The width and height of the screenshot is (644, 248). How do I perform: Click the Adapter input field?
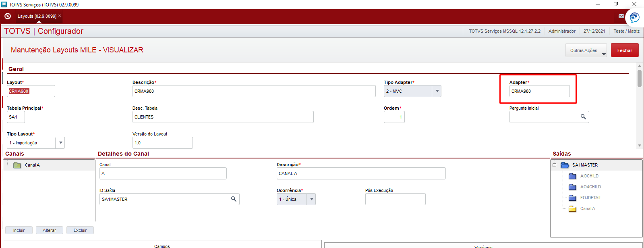pyautogui.click(x=540, y=91)
